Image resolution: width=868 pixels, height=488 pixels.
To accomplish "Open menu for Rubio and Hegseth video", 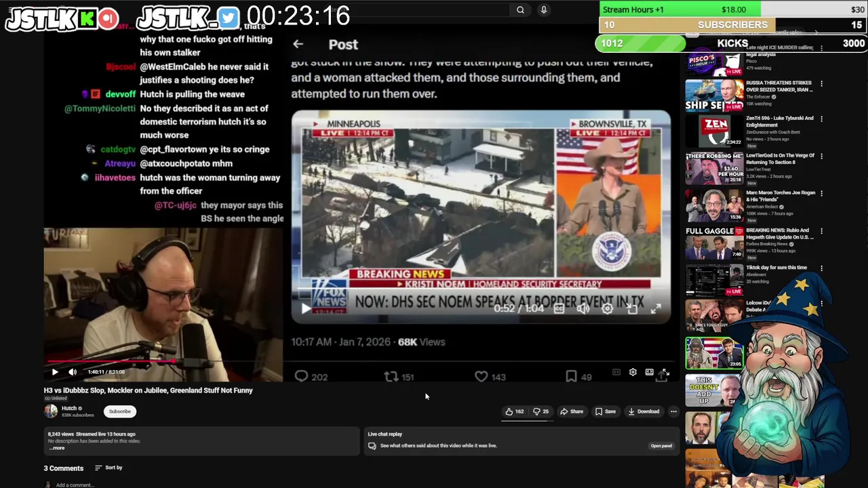I will pyautogui.click(x=821, y=231).
